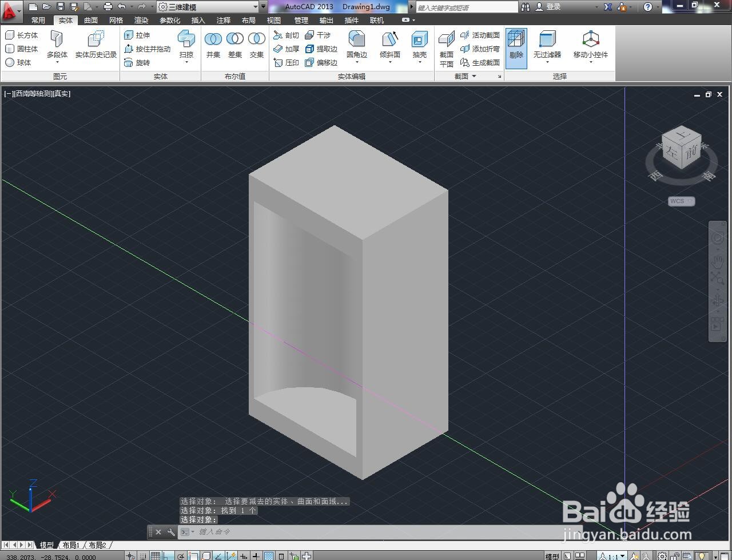Click the 登录 (Sign In) button
Viewport: 732px width, 560px height.
548,7
